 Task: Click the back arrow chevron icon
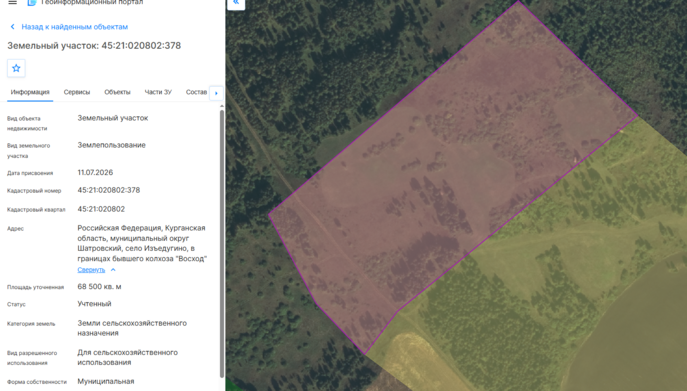click(x=13, y=27)
